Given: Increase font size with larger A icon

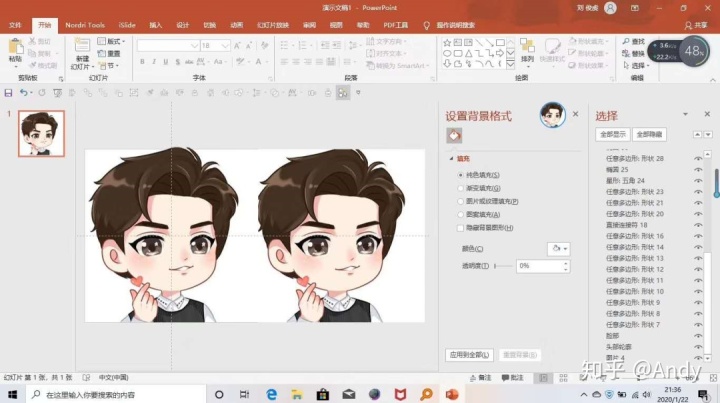Looking at the screenshot, I should click(x=237, y=45).
